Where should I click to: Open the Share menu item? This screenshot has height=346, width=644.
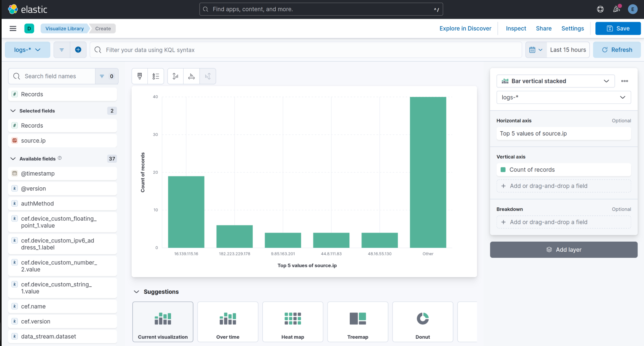[544, 29]
